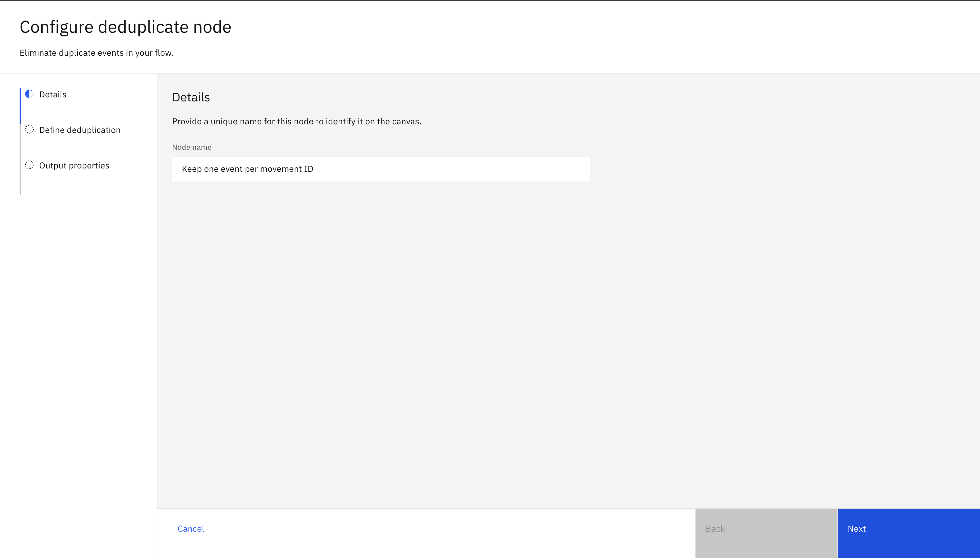Switch to the Define deduplication step

(x=80, y=130)
